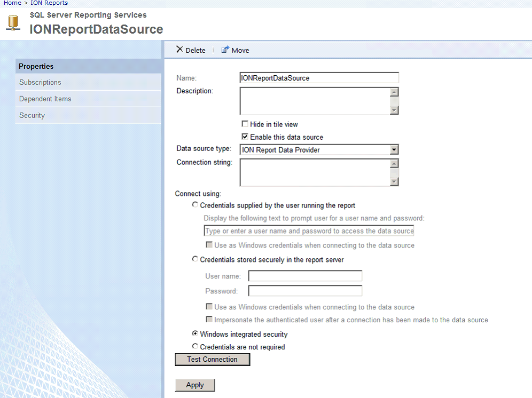
Task: Uncheck Enable this data source
Action: click(x=245, y=137)
